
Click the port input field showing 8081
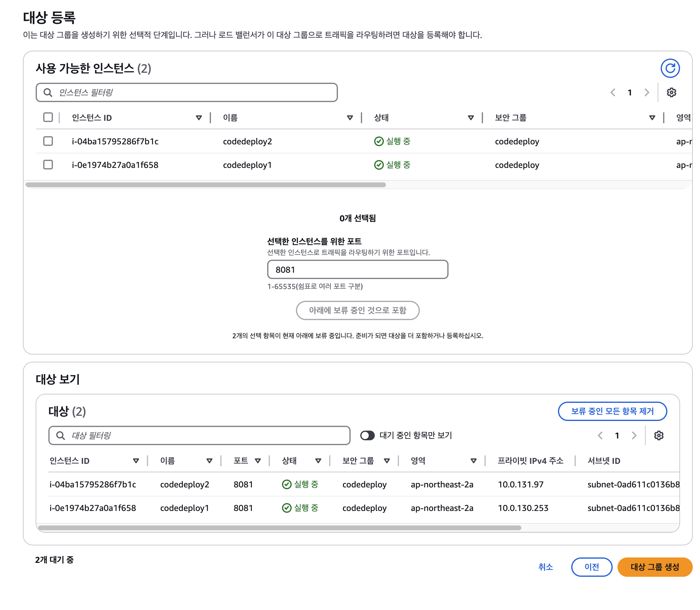(357, 270)
